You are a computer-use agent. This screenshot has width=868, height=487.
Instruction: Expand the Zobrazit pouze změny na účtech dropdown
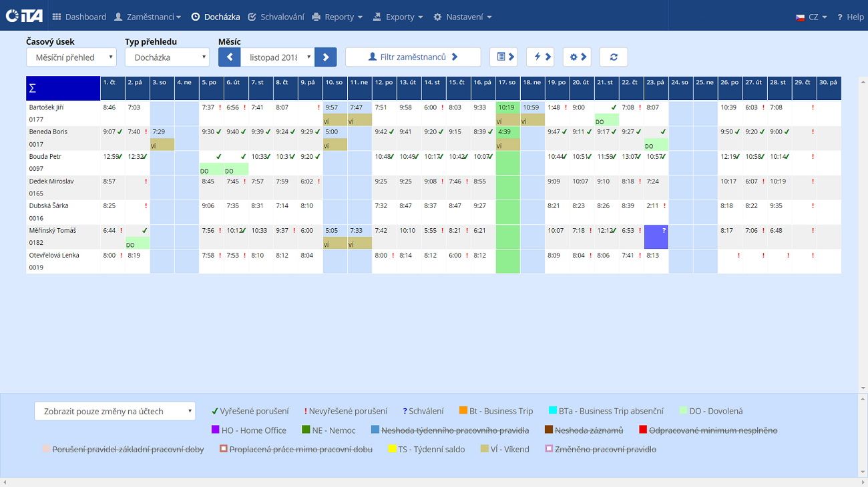pos(114,412)
